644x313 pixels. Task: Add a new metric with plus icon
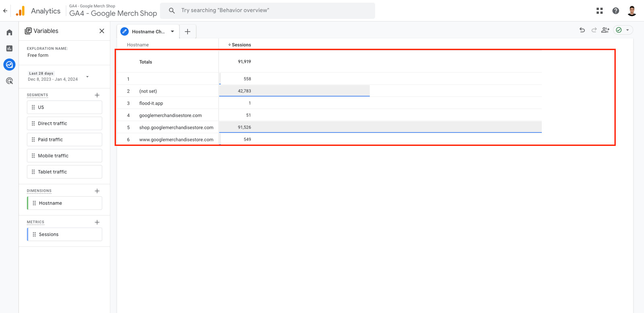(97, 222)
